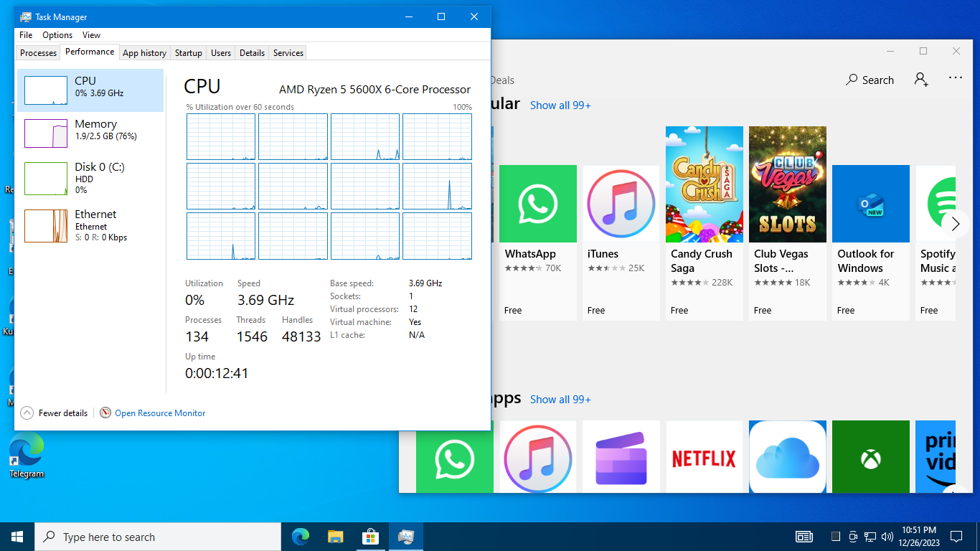Click the Store account sign-in icon
The width and height of the screenshot is (980, 551).
(x=921, y=80)
